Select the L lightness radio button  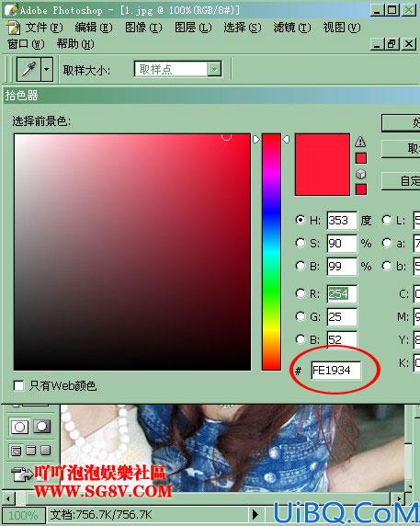(x=387, y=220)
